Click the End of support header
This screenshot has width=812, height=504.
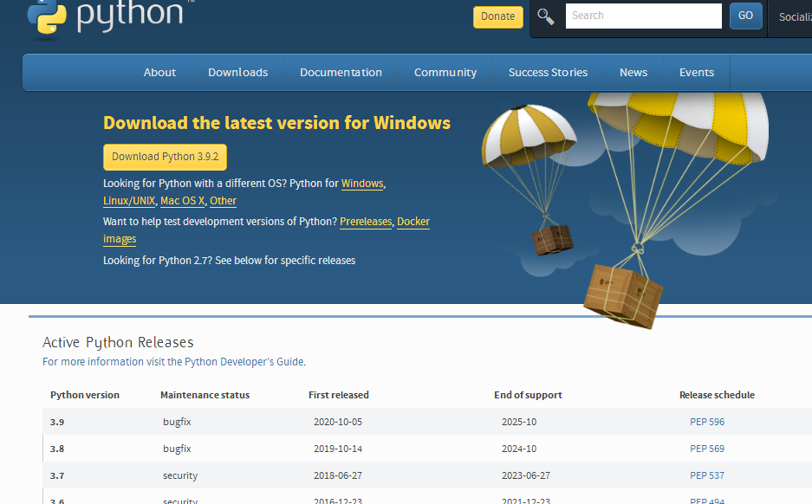click(528, 395)
